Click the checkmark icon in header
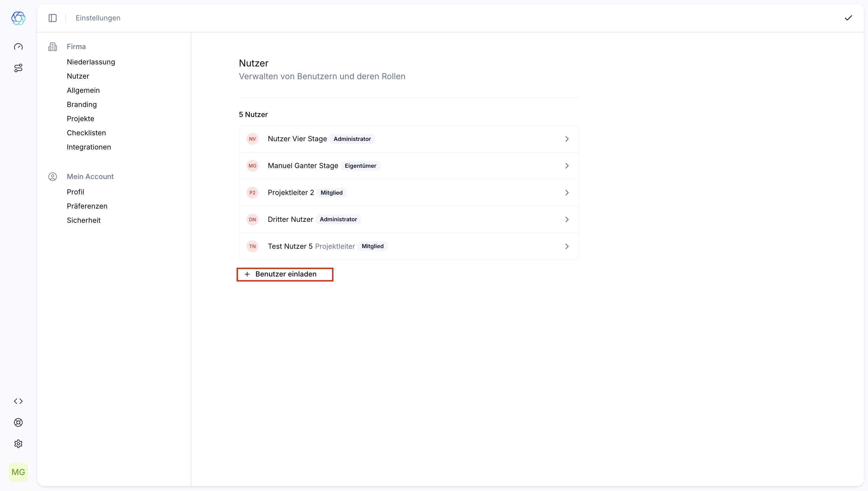Screen dimensions: 868x491 pyautogui.click(x=848, y=18)
